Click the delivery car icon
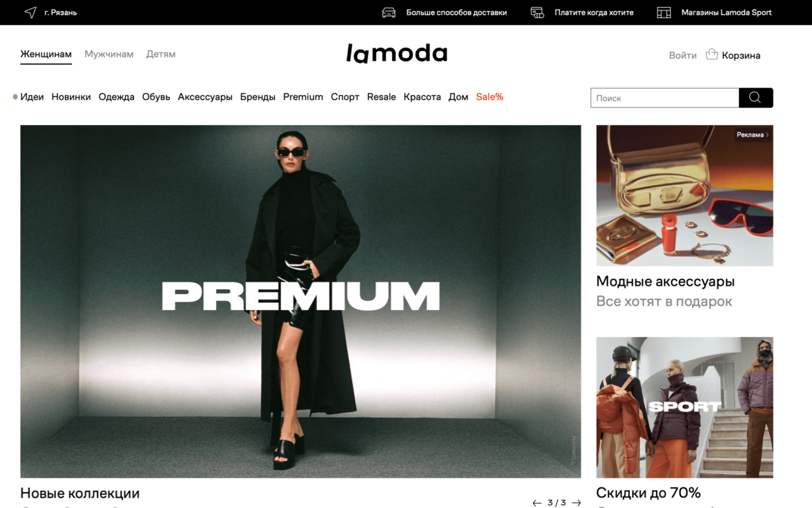The image size is (812, 508). (x=388, y=12)
